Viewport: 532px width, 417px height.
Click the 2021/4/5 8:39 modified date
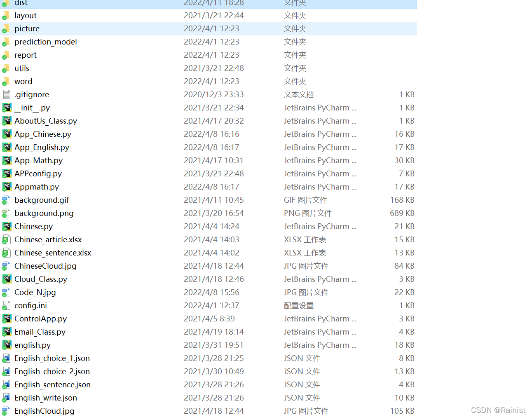(x=209, y=319)
